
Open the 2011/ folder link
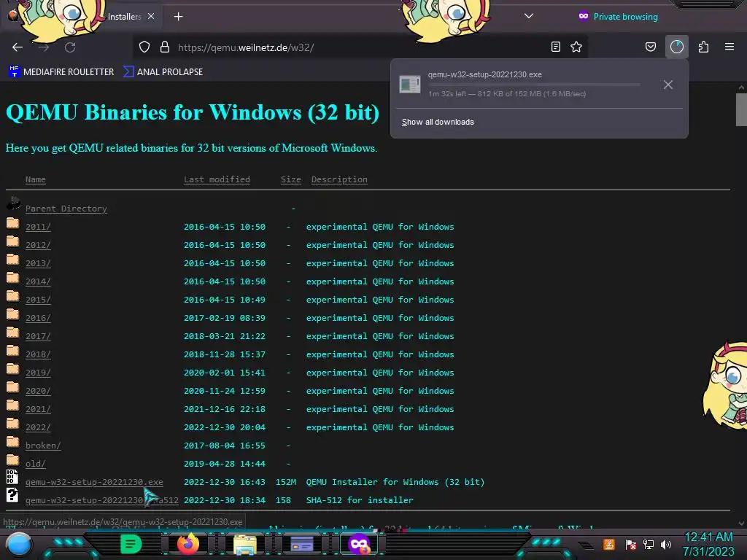coord(38,227)
